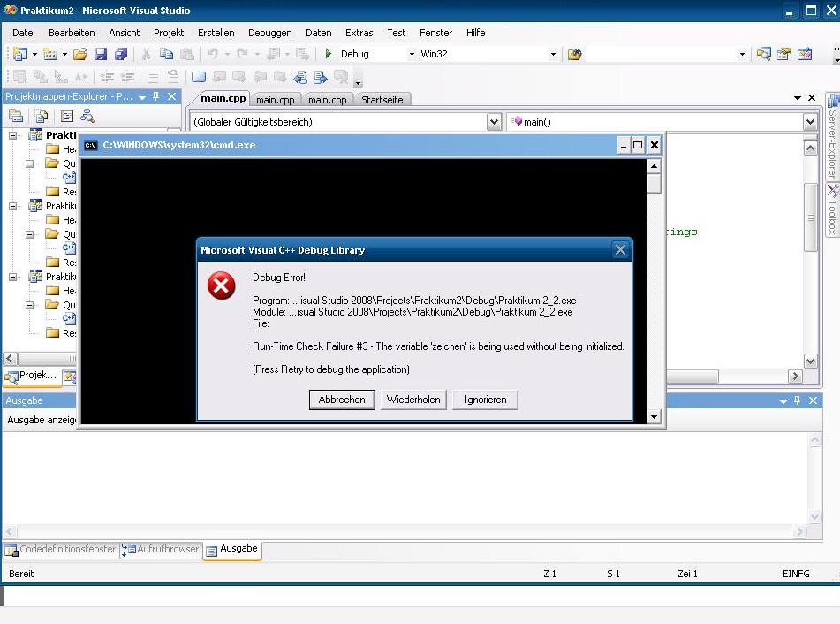Click the Projektmappen-Explorer scroll left arrow

click(x=11, y=358)
